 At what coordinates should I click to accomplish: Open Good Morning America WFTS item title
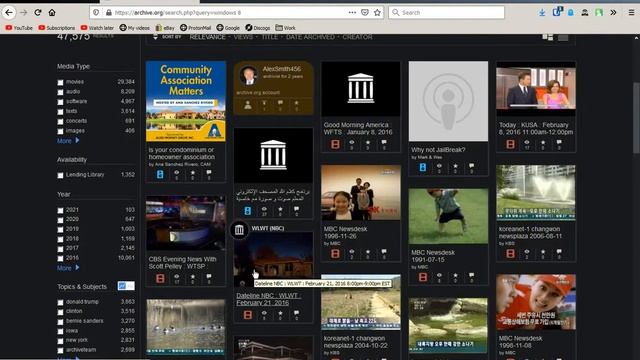(x=358, y=128)
